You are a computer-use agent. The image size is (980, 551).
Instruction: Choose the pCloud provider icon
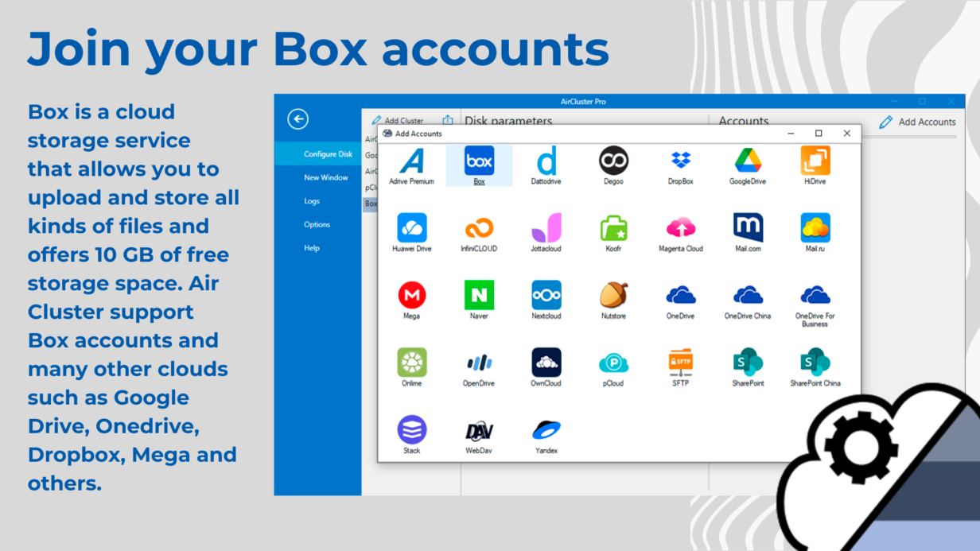(x=613, y=363)
